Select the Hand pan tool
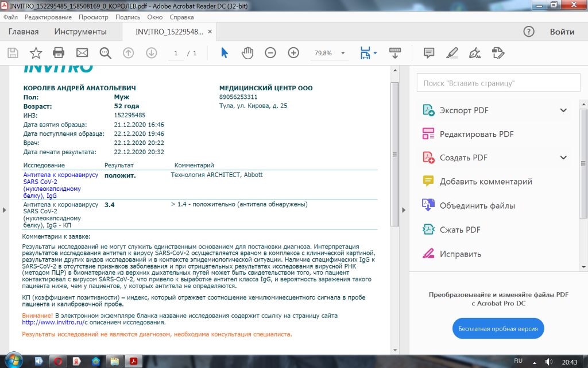Image resolution: width=588 pixels, height=368 pixels. click(x=247, y=53)
